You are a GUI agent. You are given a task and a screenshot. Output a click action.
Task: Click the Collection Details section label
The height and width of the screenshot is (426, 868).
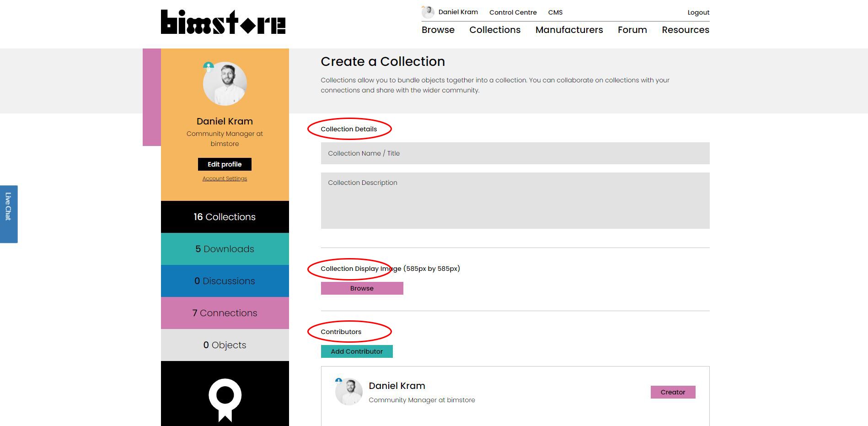pos(349,129)
